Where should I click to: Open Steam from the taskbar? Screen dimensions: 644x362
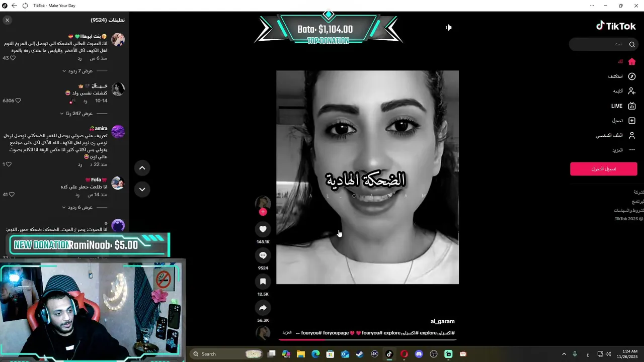(x=360, y=354)
